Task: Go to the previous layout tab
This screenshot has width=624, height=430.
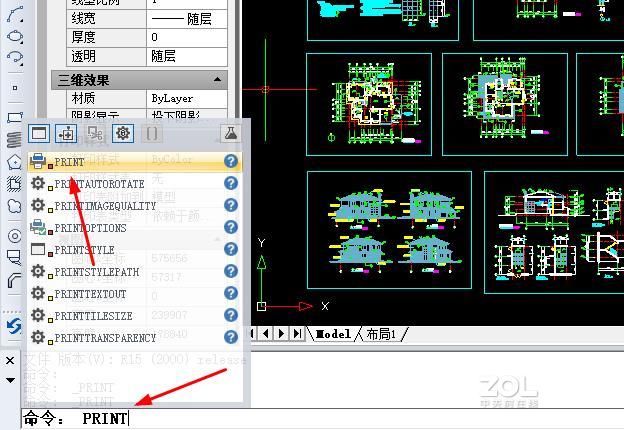Action: pyautogui.click(x=265, y=333)
